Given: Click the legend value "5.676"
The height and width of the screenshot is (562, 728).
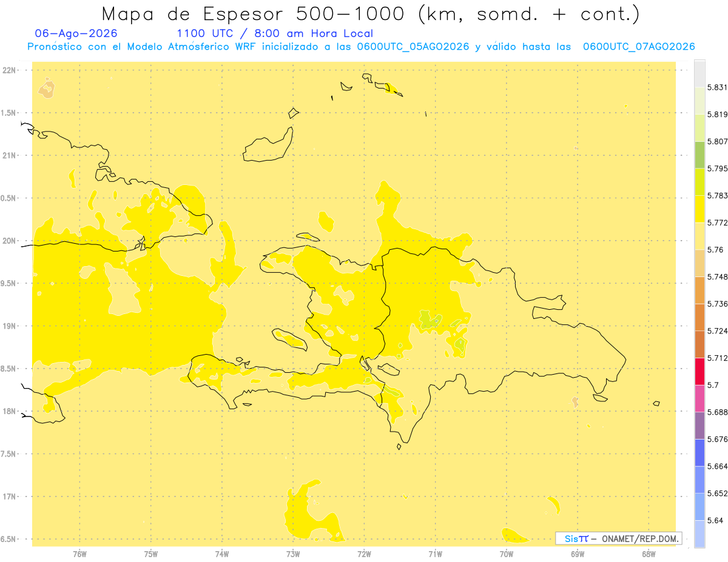Looking at the screenshot, I should (718, 439).
